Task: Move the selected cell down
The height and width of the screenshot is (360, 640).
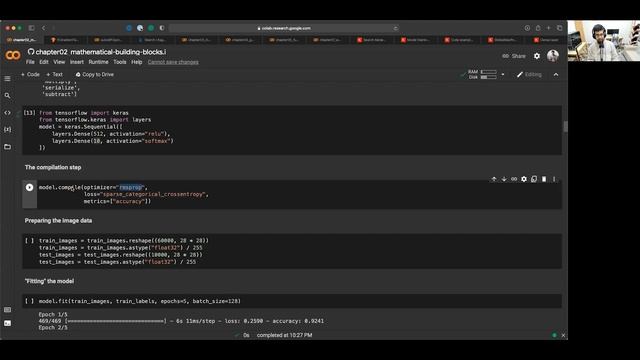Action: pos(504,179)
